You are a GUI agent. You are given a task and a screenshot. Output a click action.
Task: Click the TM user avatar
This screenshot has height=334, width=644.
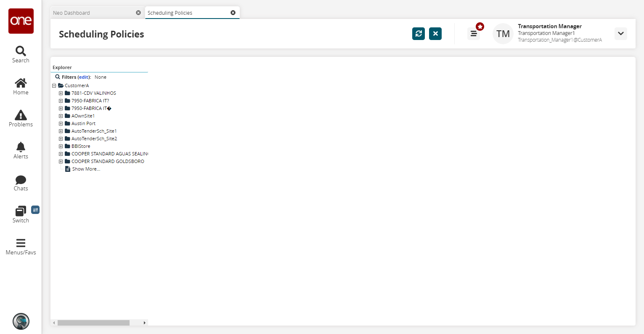coord(503,34)
